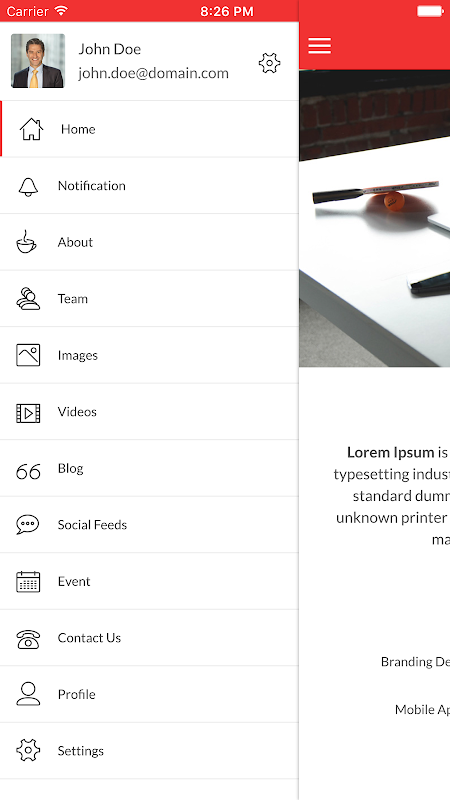Click the Social Feeds chat bubble icon

click(28, 524)
